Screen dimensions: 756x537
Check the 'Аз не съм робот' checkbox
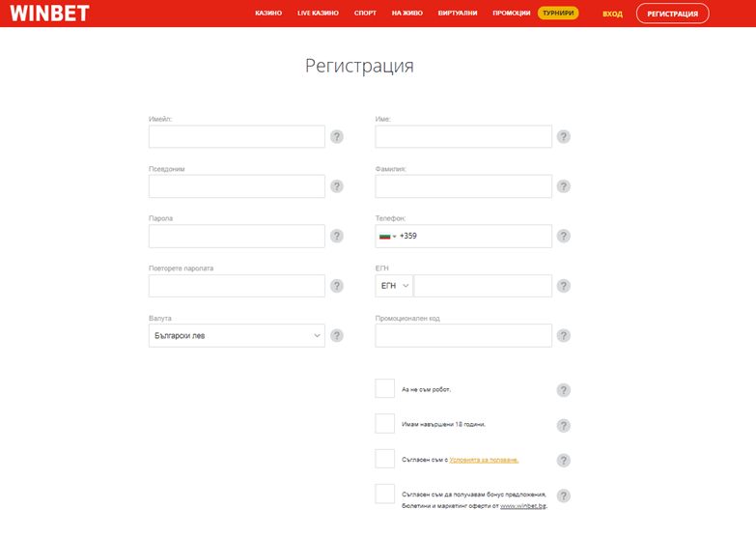[384, 388]
